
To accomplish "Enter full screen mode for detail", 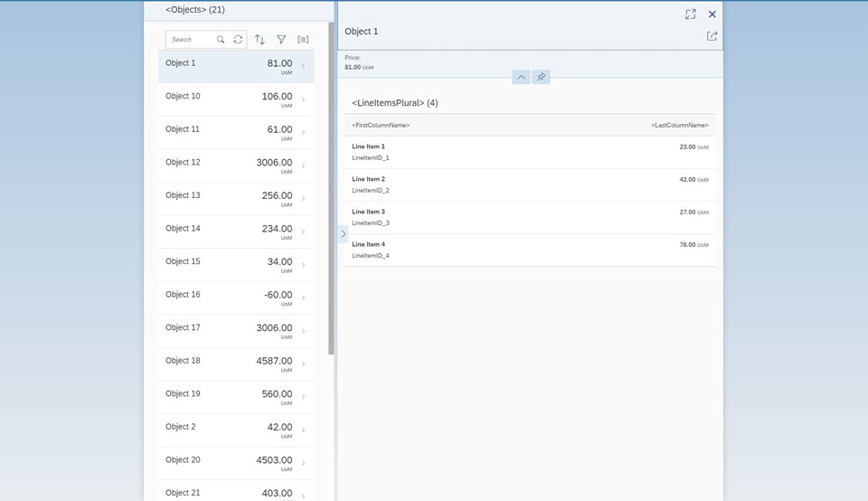I will coord(691,14).
